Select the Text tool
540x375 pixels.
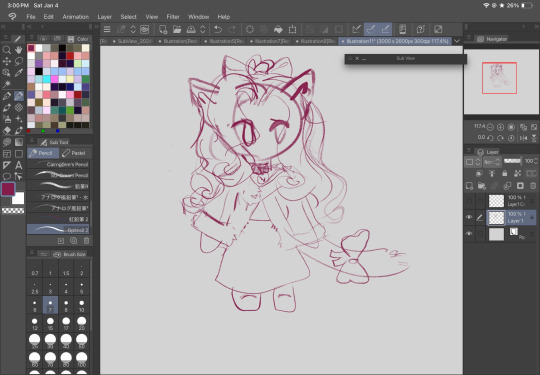(19, 165)
